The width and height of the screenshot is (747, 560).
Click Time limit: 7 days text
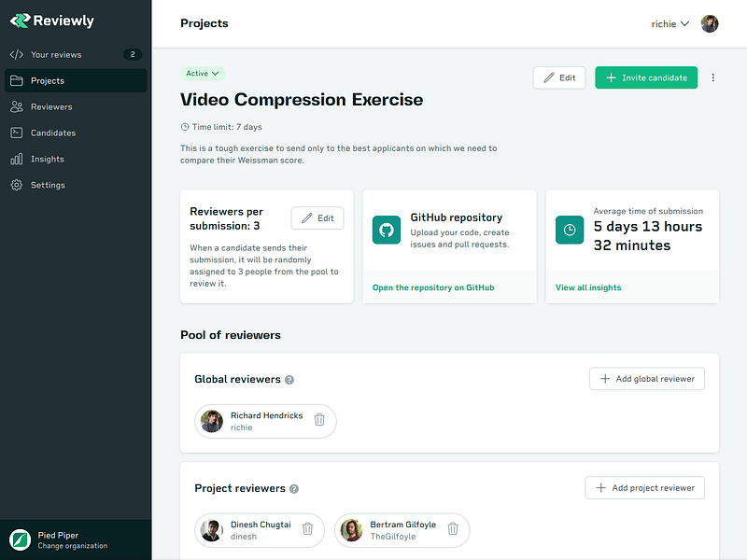point(227,127)
